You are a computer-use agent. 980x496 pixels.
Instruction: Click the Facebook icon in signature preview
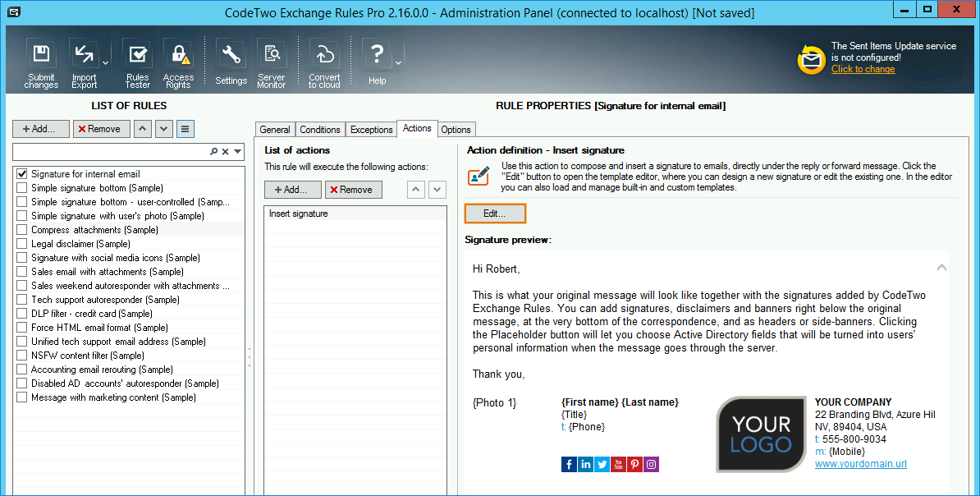(x=569, y=464)
